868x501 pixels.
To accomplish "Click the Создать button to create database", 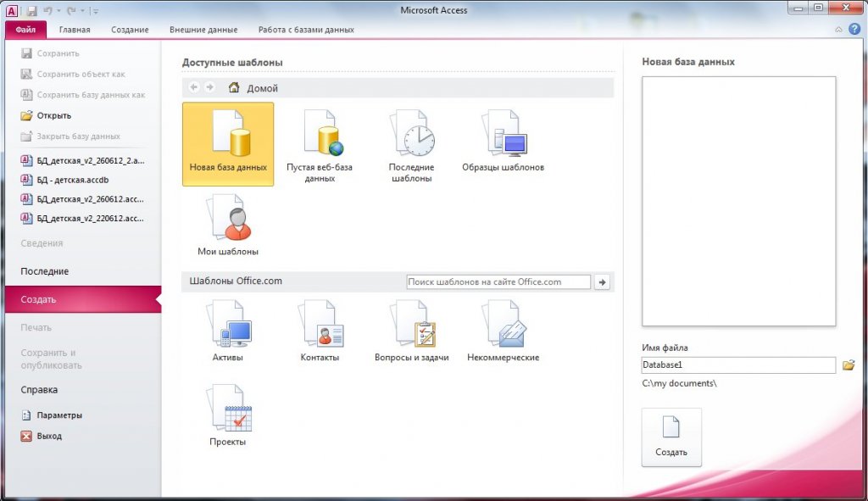I will click(671, 437).
